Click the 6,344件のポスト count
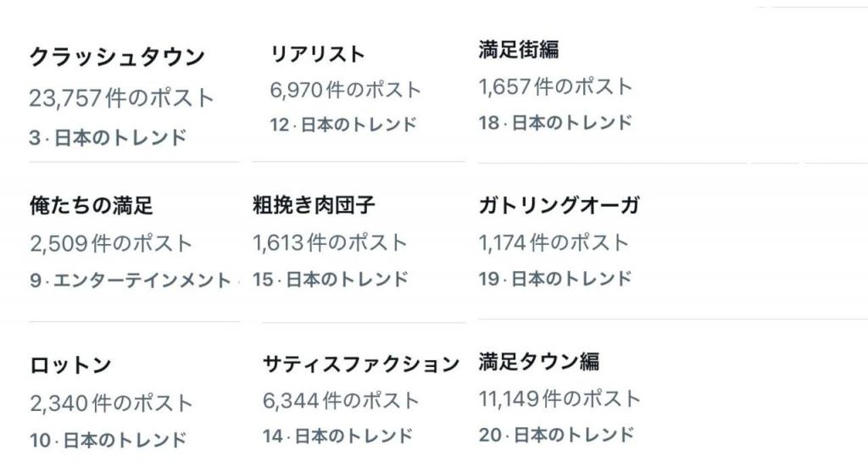The image size is (868, 472). pyautogui.click(x=341, y=401)
